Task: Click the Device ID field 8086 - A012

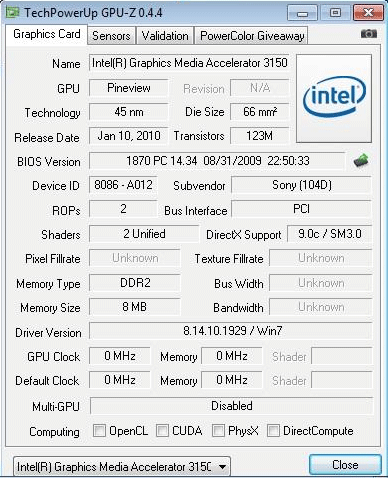Action: click(123, 185)
